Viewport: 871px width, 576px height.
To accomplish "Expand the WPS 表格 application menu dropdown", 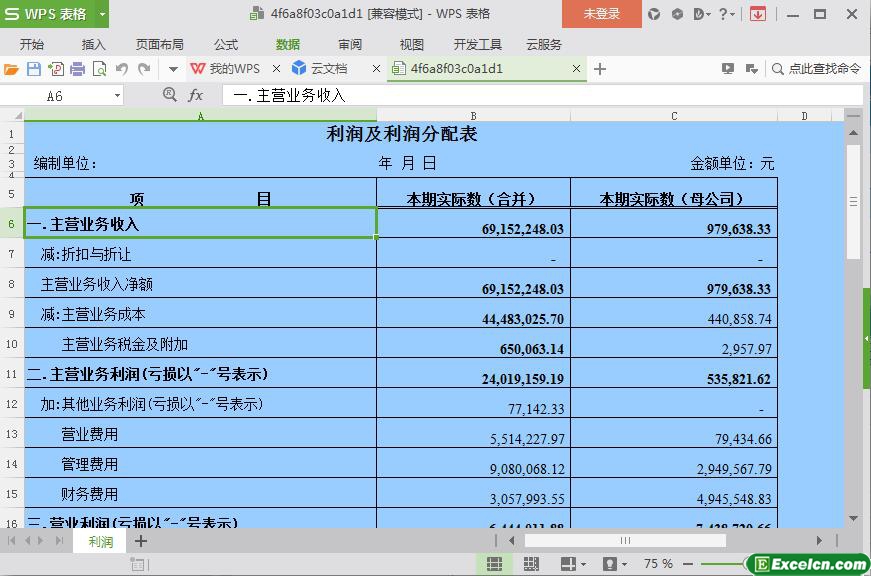I will pyautogui.click(x=101, y=14).
